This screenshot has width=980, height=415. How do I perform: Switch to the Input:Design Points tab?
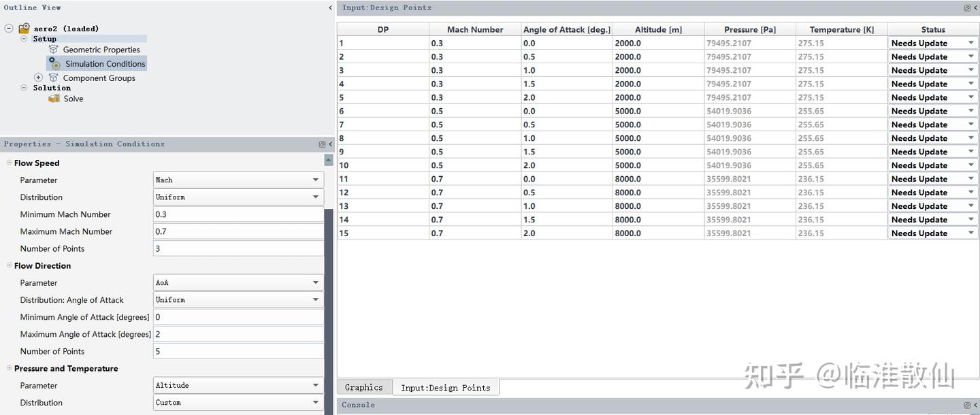coord(446,388)
